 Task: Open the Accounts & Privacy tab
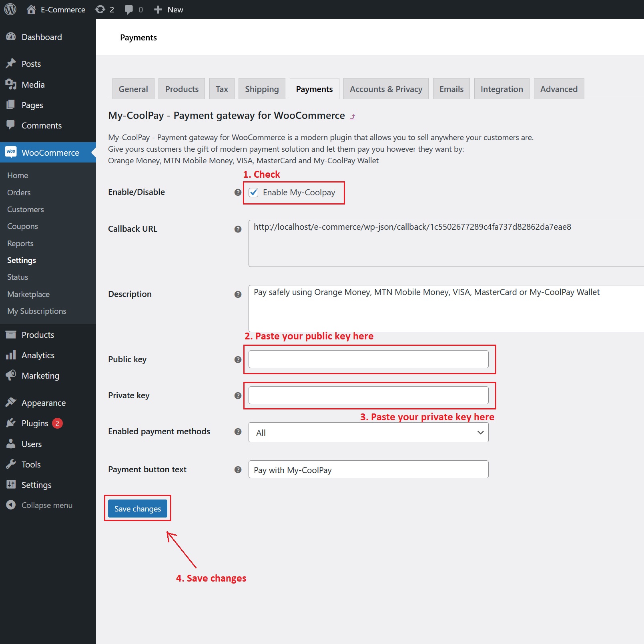click(x=386, y=89)
